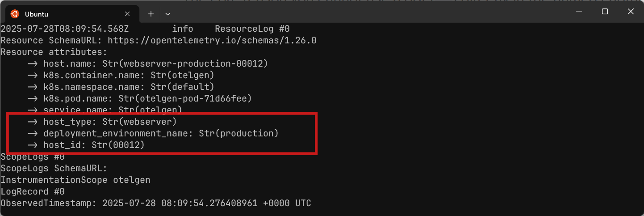This screenshot has height=216, width=644.
Task: Click the k8s.namespace.name Str(default) line
Action: 121,87
